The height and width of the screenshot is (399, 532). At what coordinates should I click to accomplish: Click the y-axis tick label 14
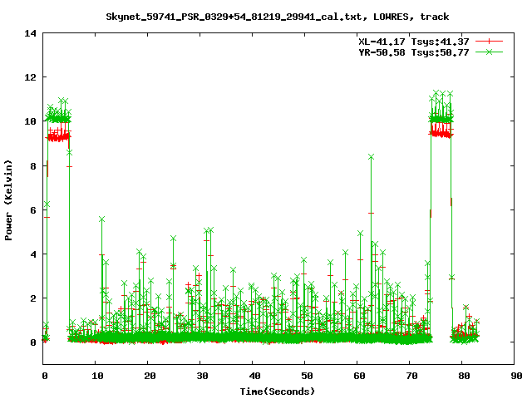pos(30,33)
